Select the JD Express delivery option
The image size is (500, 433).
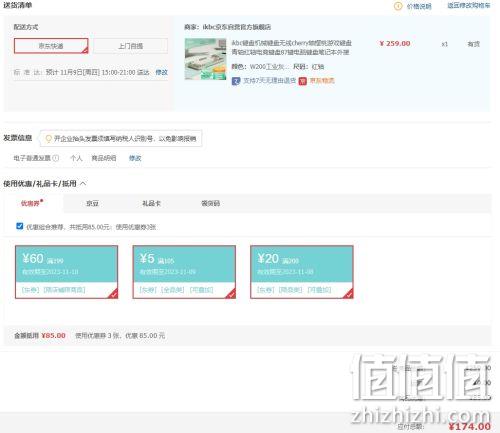point(51,46)
